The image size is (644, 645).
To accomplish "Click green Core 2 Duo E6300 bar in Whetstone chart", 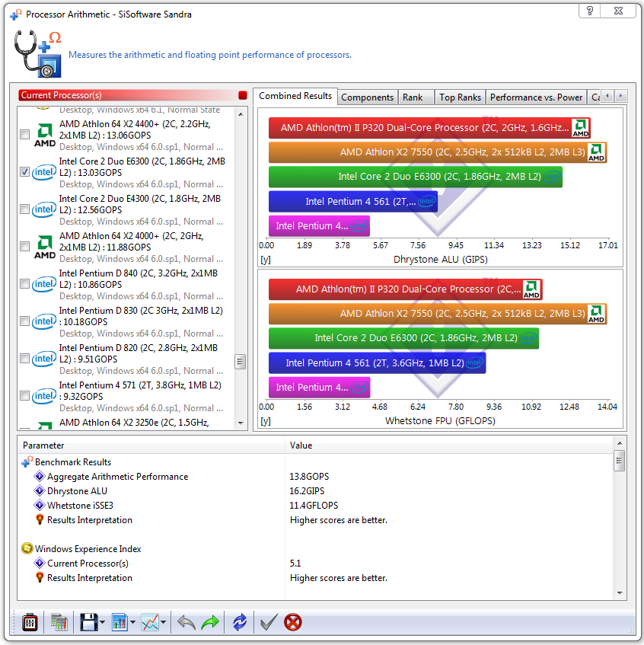I will (x=404, y=338).
